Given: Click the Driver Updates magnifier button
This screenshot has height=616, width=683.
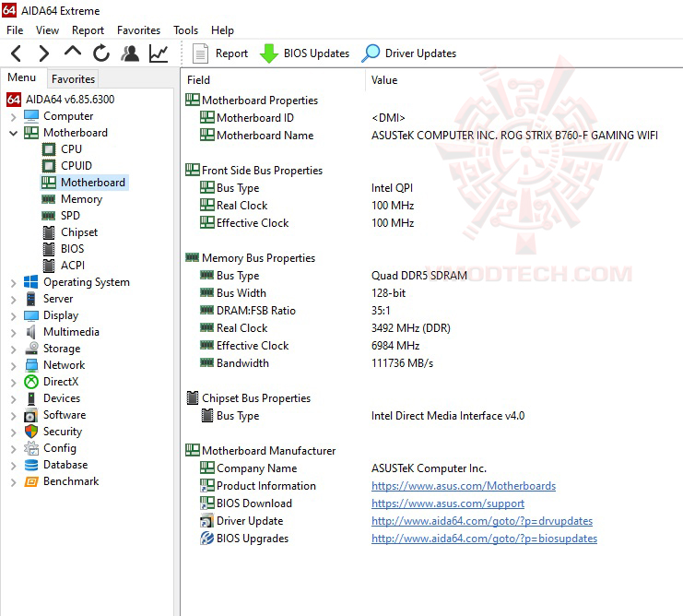Looking at the screenshot, I should coord(409,53).
